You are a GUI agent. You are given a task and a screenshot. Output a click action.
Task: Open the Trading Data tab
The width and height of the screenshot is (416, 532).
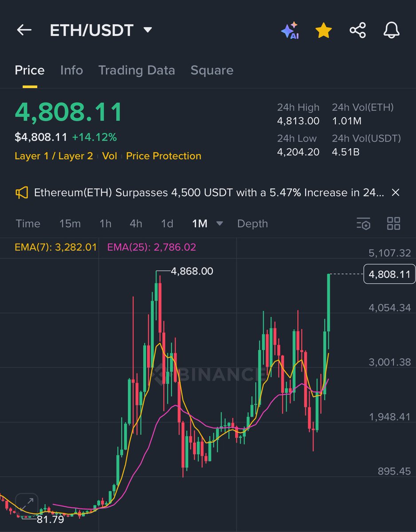pos(137,70)
